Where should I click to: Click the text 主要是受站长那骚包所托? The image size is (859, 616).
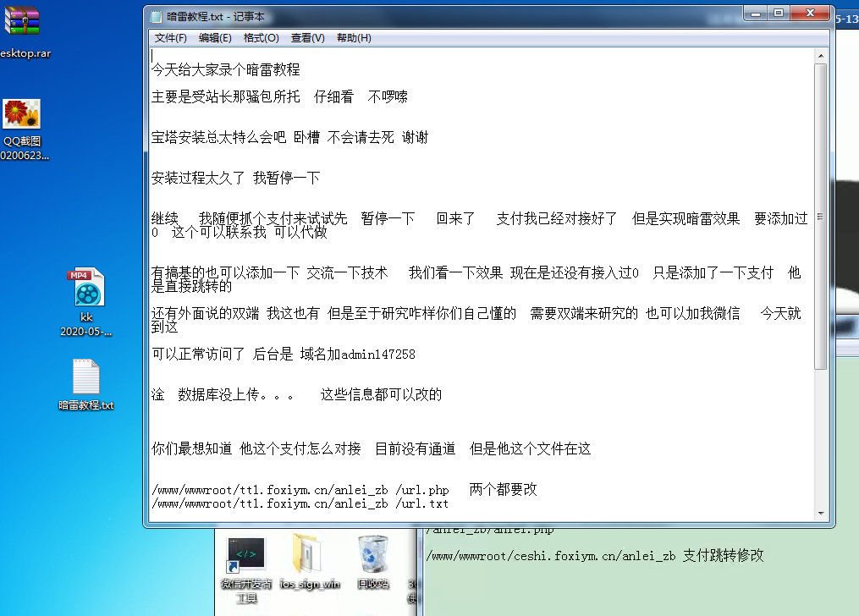226,97
